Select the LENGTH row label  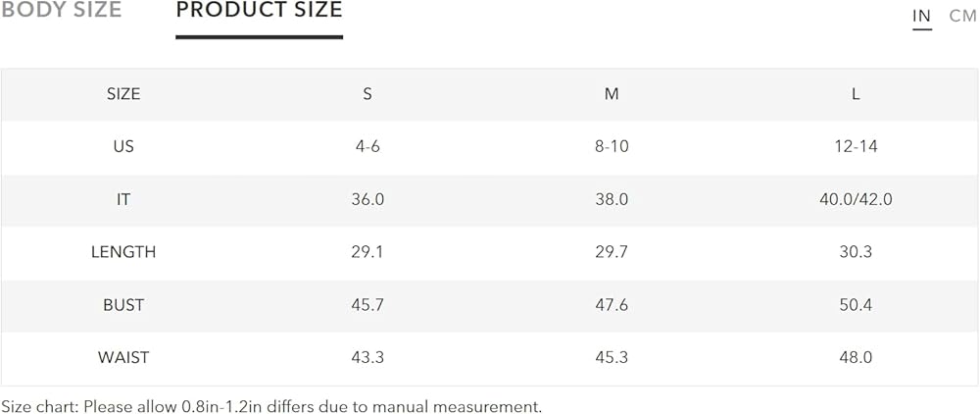coord(123,252)
